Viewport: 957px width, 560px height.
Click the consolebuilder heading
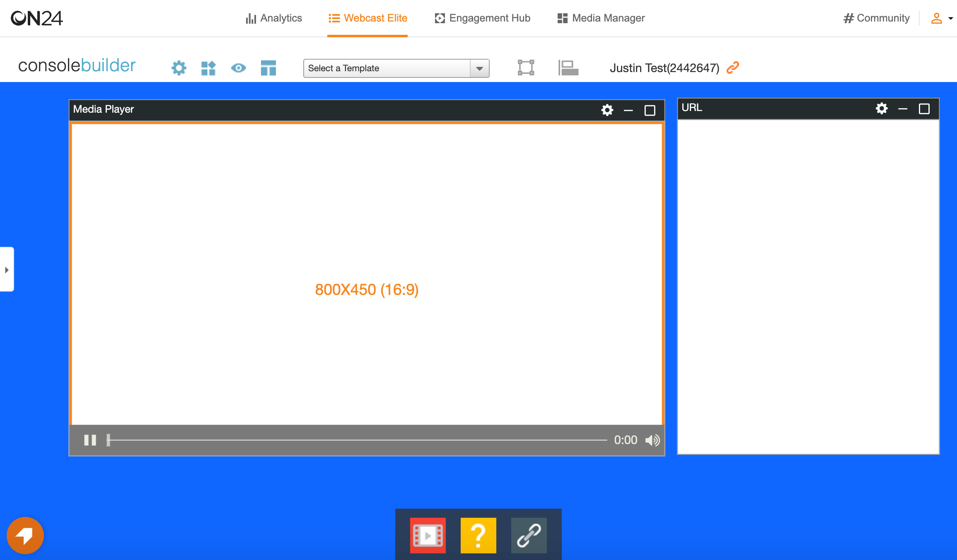[77, 65]
